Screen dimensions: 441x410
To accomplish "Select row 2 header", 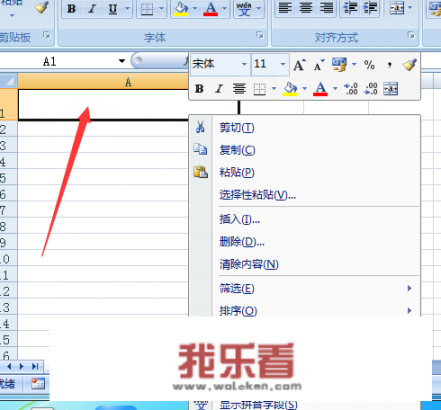I will [x=9, y=129].
